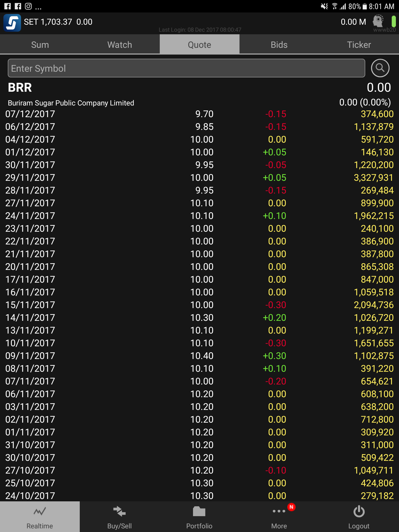This screenshot has height=532, width=399.
Task: Open the Buy/Sell arrows icon
Action: [x=119, y=511]
